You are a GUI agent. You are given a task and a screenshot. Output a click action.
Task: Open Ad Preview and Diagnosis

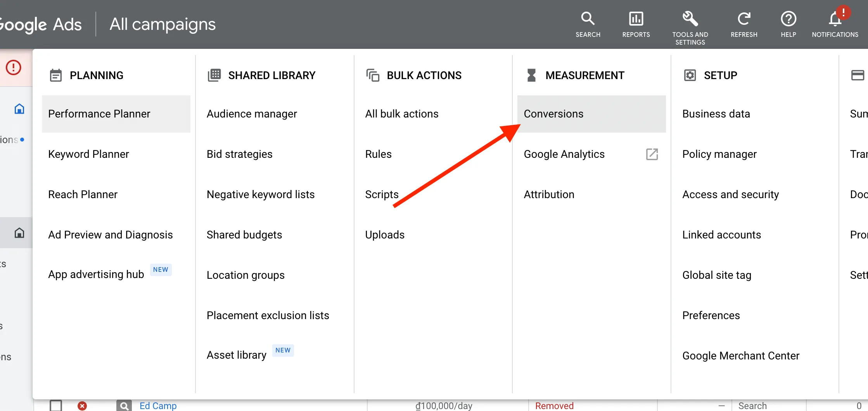tap(111, 235)
